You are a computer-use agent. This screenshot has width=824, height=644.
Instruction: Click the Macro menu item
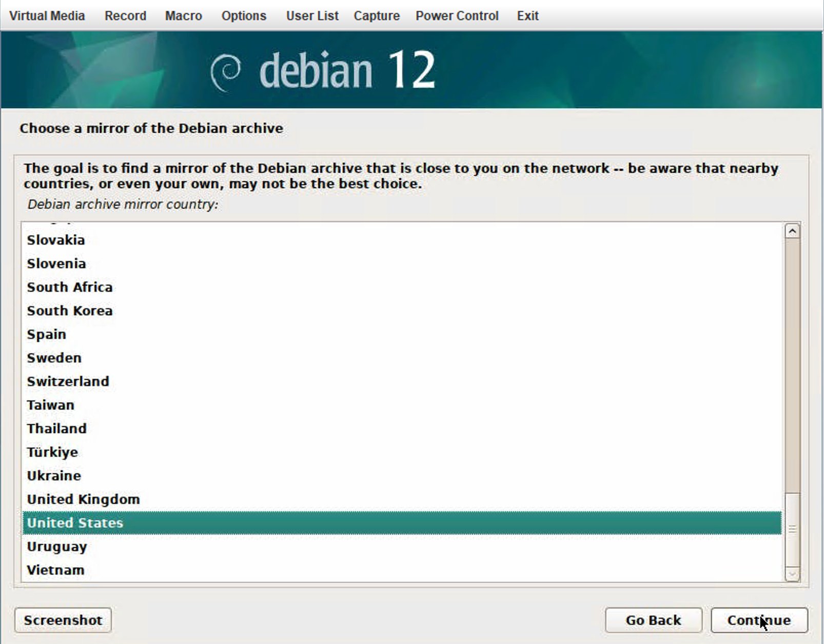(183, 16)
